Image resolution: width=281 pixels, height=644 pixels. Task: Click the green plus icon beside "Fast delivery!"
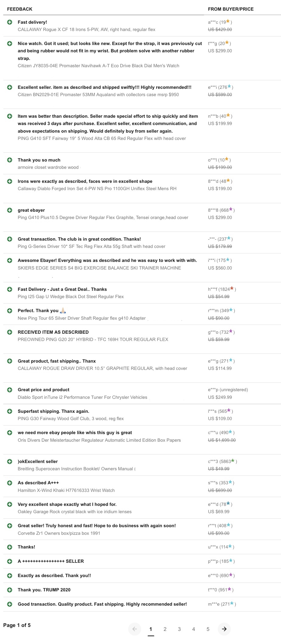(10, 22)
